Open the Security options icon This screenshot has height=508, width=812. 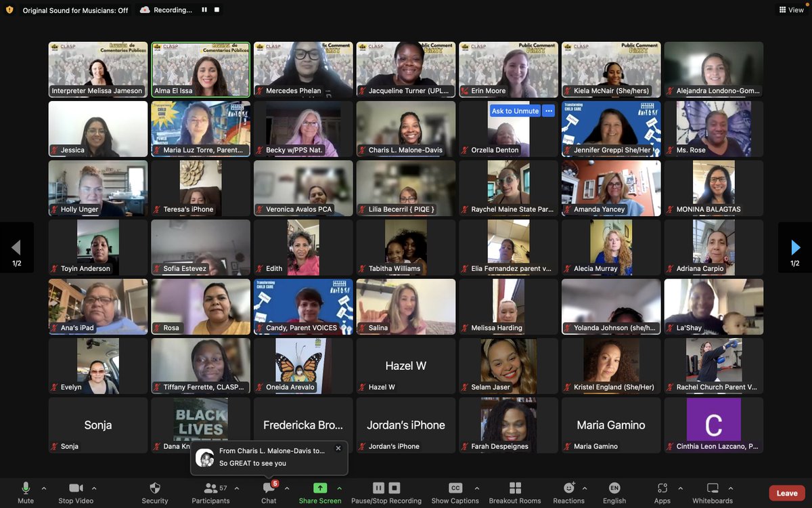point(154,488)
